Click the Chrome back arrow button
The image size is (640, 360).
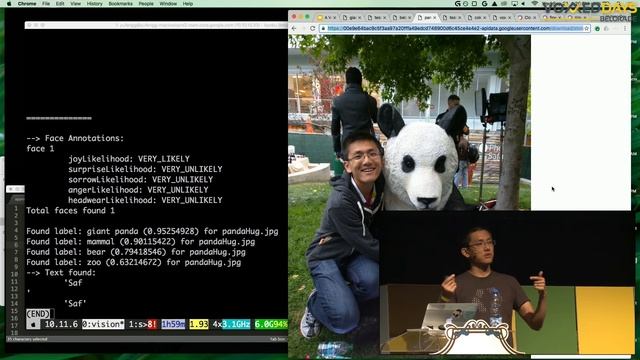click(x=294, y=28)
